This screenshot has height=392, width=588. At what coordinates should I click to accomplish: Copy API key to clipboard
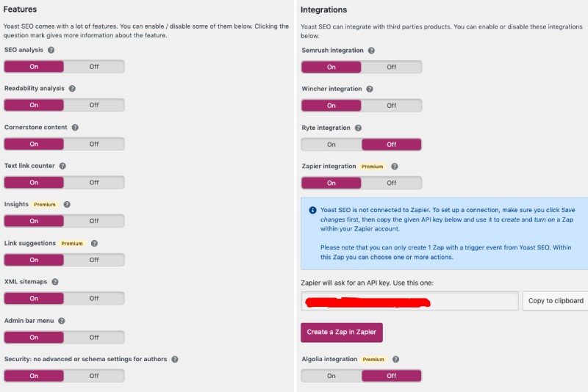pyautogui.click(x=556, y=301)
